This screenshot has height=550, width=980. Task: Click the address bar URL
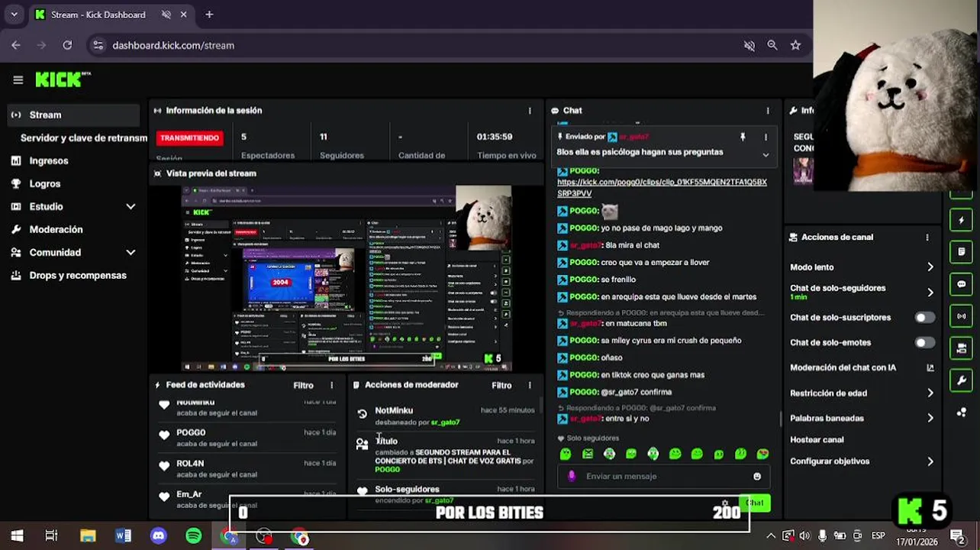173,45
